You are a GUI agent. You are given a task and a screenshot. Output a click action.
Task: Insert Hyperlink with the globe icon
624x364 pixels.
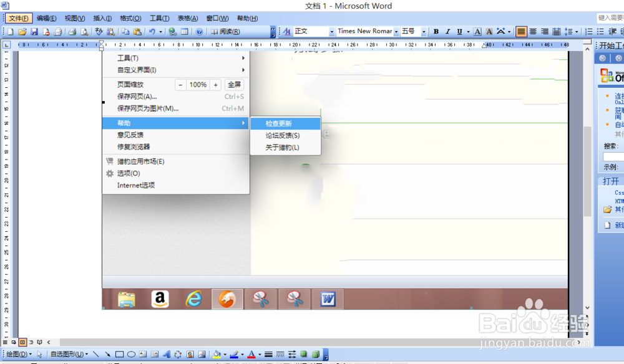172,32
